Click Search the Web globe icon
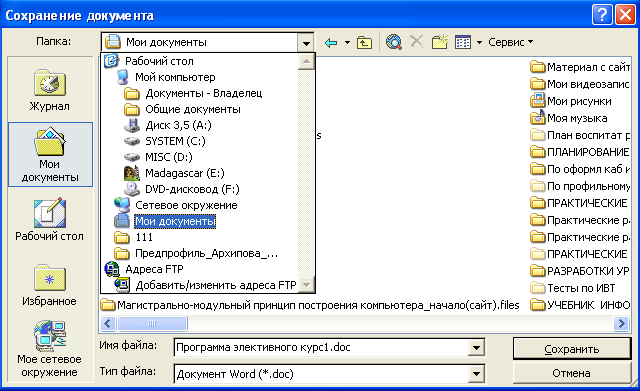 [x=393, y=42]
